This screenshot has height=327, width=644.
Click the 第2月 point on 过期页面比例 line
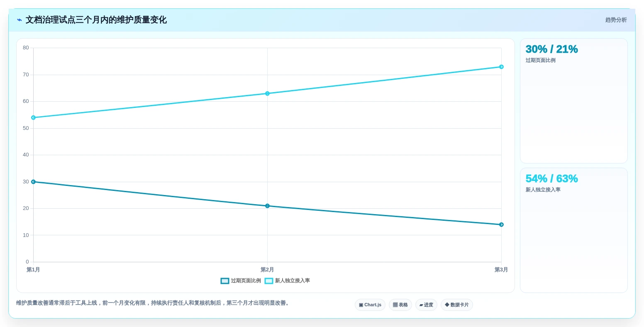point(267,206)
